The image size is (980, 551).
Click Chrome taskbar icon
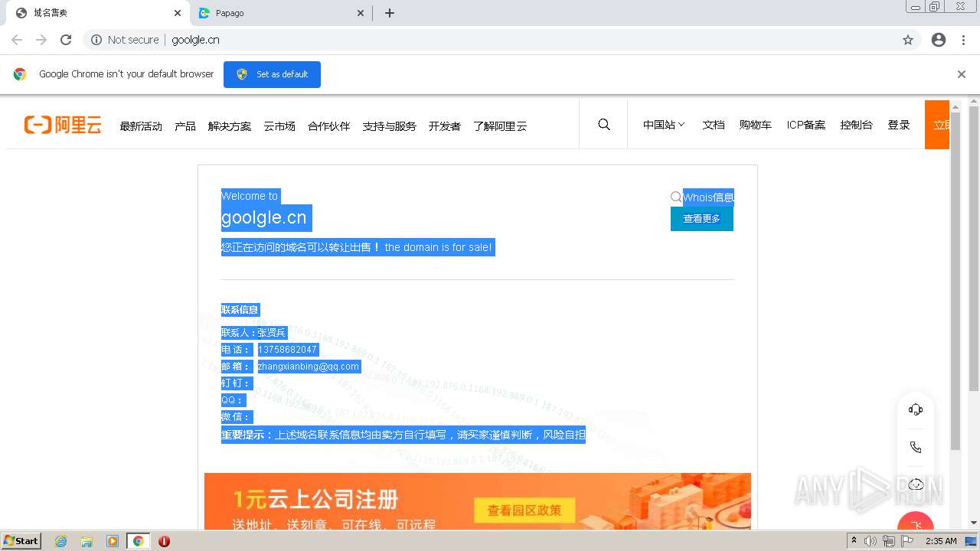pos(138,541)
